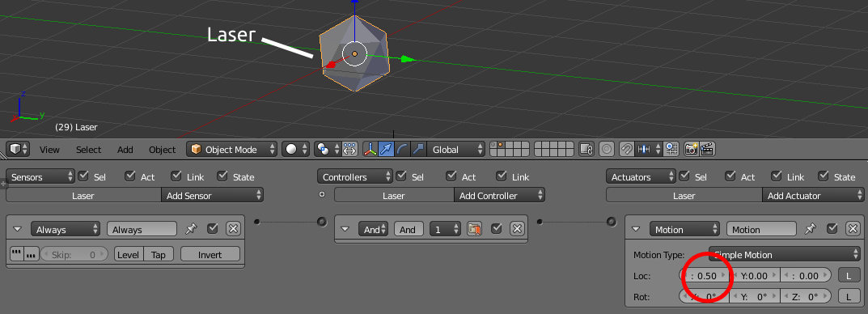Screen dimensions: 868x314
Task: Deactivate the And controller checkbox
Action: (497, 228)
